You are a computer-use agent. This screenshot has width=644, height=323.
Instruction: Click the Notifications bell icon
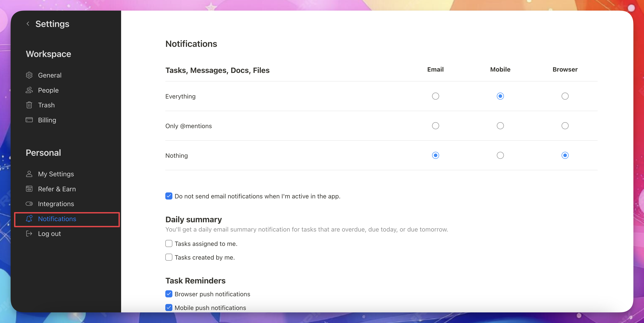coord(29,219)
